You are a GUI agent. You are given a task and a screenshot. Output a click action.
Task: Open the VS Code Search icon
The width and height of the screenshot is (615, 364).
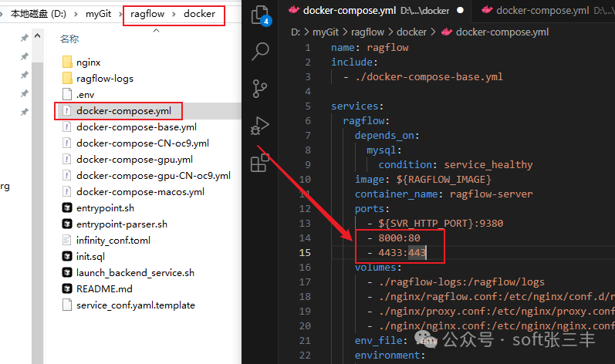point(259,52)
